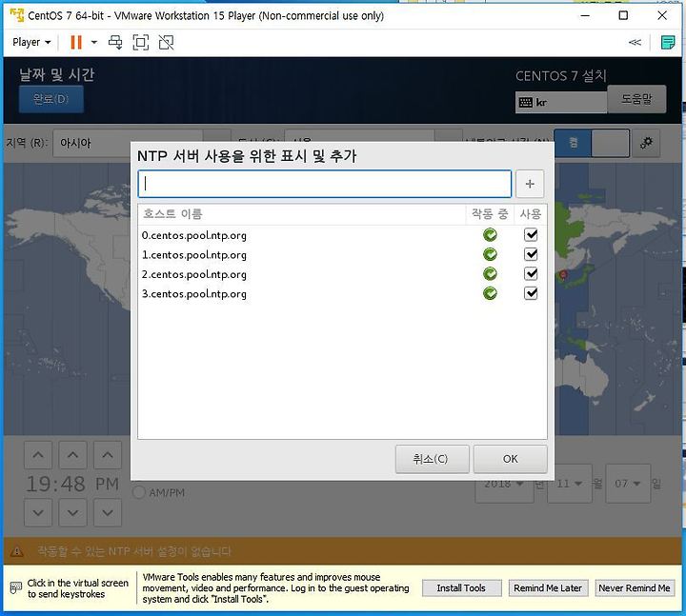Open the green notes panel icon
The image size is (686, 616).
click(668, 43)
